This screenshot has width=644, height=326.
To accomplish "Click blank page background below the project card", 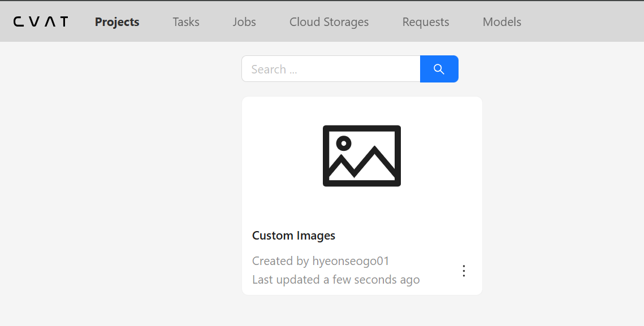I will [362, 311].
